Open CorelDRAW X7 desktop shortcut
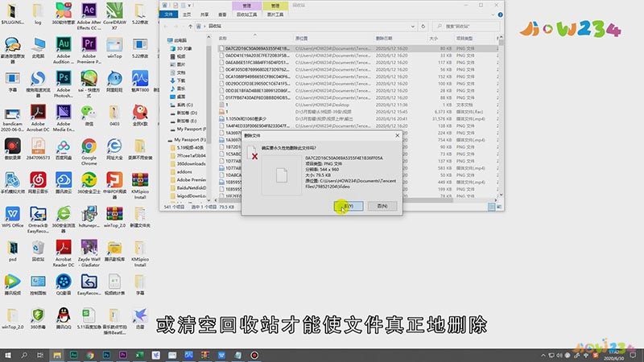The height and width of the screenshot is (362, 644). point(114,15)
